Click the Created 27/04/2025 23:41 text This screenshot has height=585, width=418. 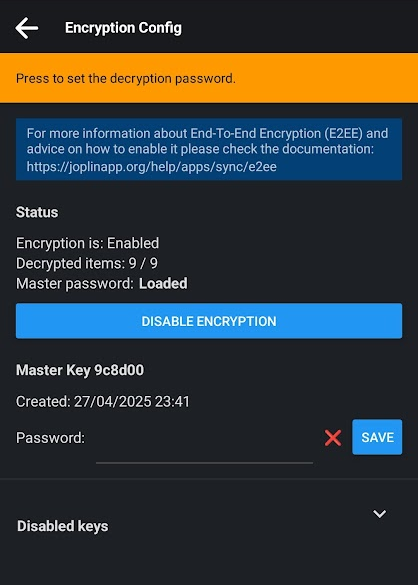tap(103, 401)
